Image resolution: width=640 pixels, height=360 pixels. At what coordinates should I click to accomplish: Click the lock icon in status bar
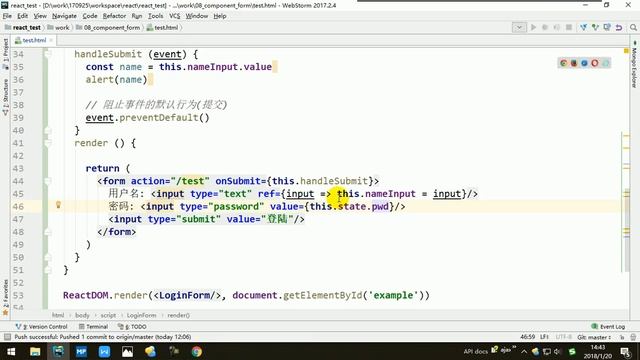622,337
